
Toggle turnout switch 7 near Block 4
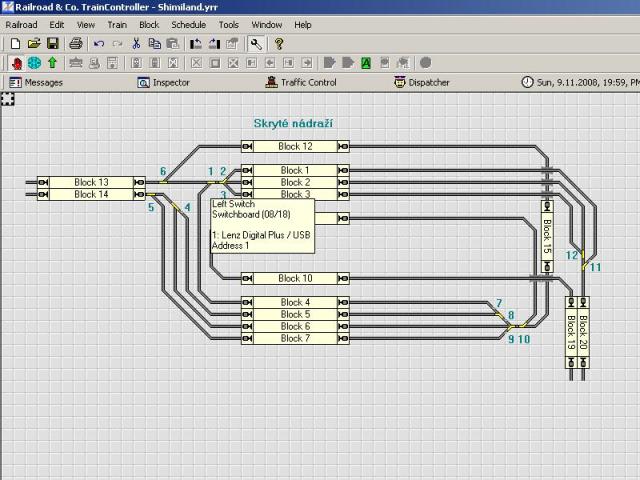point(499,314)
